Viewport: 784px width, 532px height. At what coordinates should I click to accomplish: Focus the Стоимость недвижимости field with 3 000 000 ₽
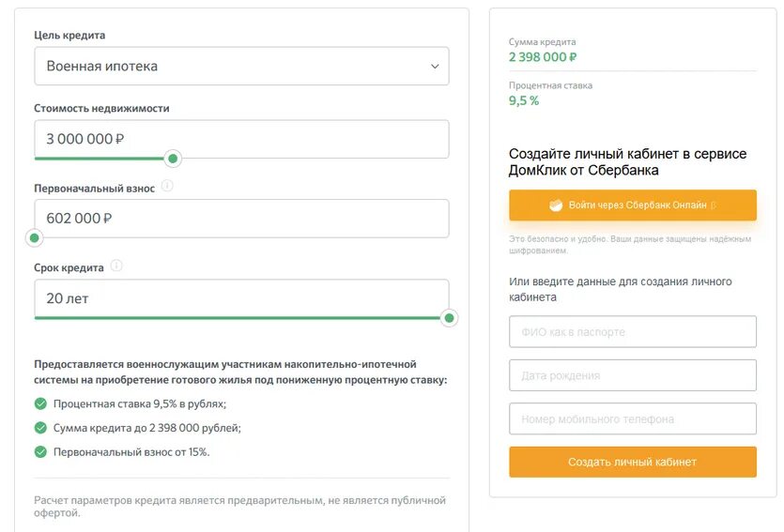241,139
